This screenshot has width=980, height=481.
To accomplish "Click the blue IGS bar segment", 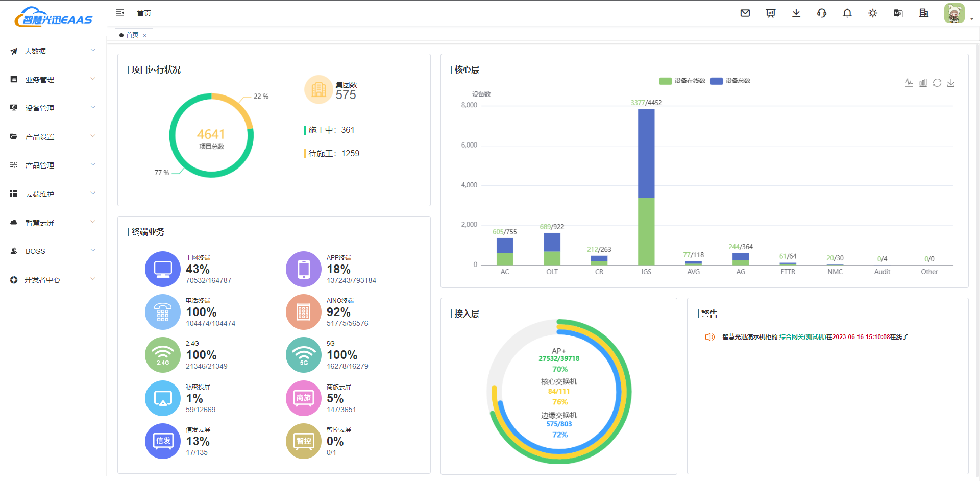I will (x=646, y=153).
